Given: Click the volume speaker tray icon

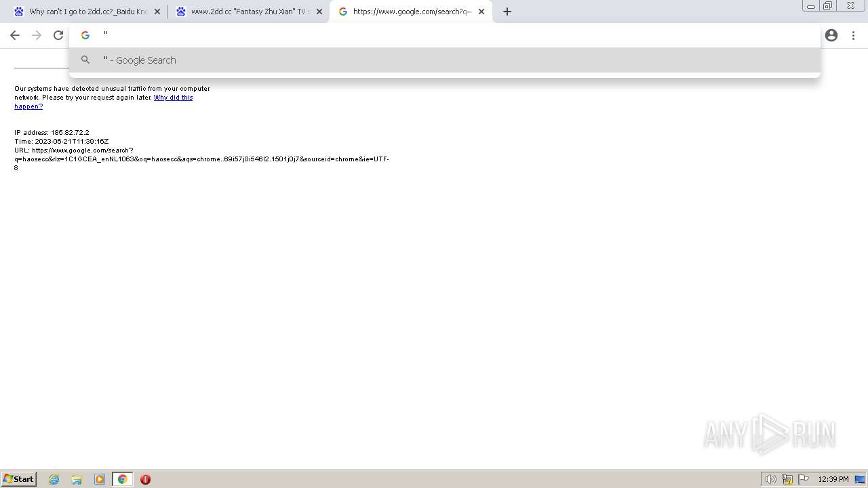Looking at the screenshot, I should click(770, 479).
